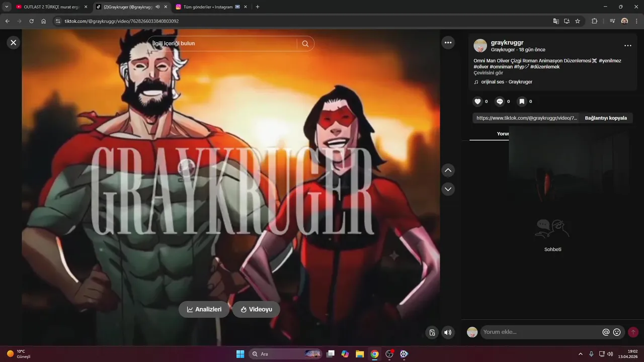Image resolution: width=644 pixels, height=362 pixels.
Task: Open the browser home page
Action: pos(44,21)
